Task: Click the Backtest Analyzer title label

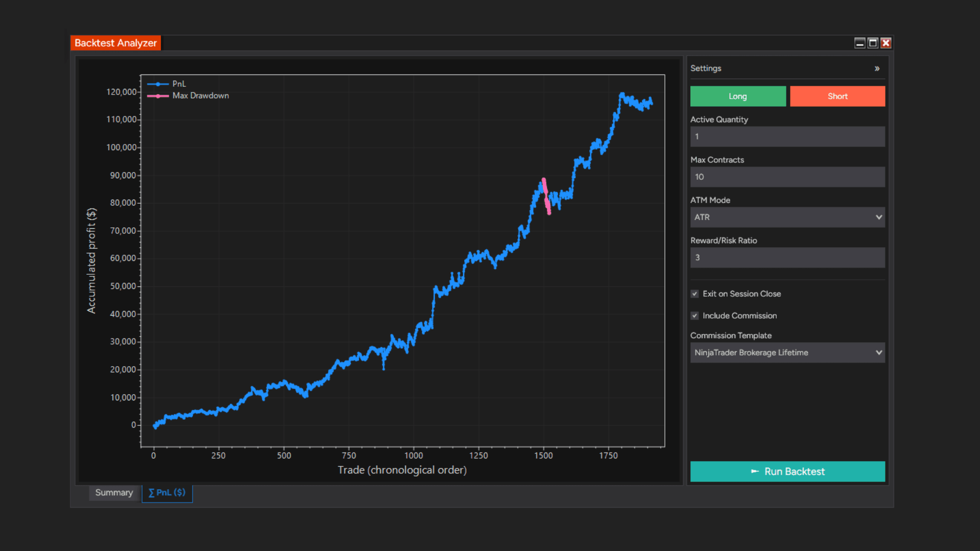Action: [x=115, y=43]
